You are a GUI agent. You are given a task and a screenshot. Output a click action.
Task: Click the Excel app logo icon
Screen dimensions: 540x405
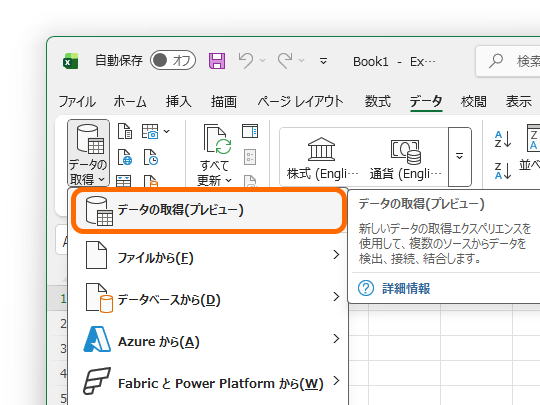(71, 61)
